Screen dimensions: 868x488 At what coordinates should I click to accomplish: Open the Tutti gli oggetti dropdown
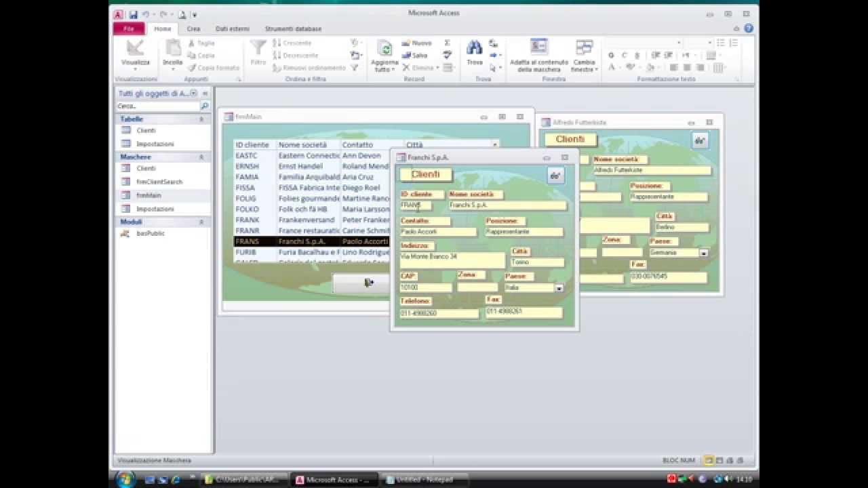coord(194,93)
